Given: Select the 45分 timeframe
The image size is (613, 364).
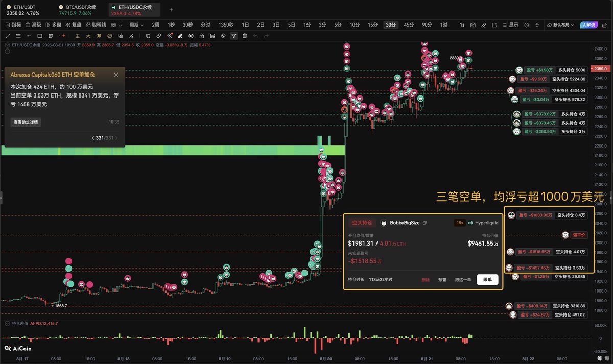Looking at the screenshot, I should (409, 25).
